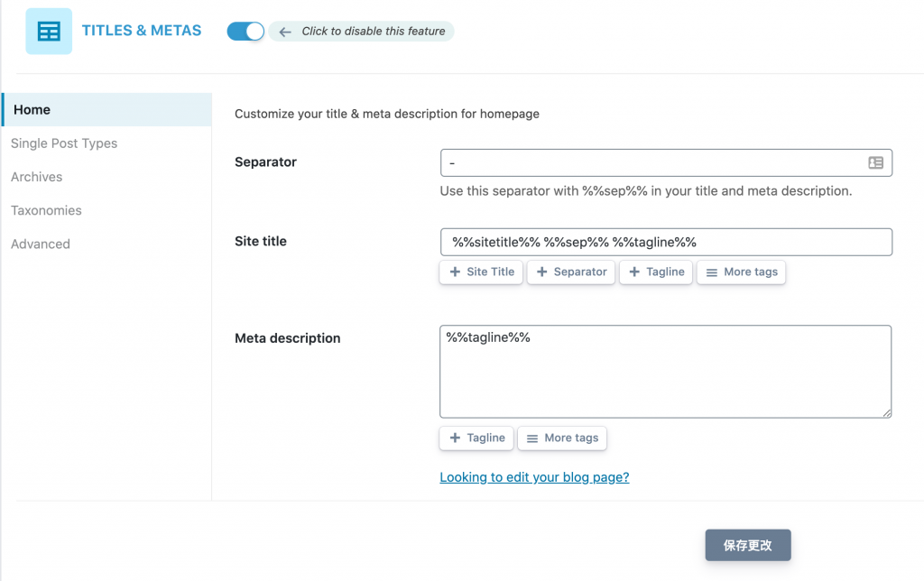Insert Site Title tag in site title

(x=481, y=272)
